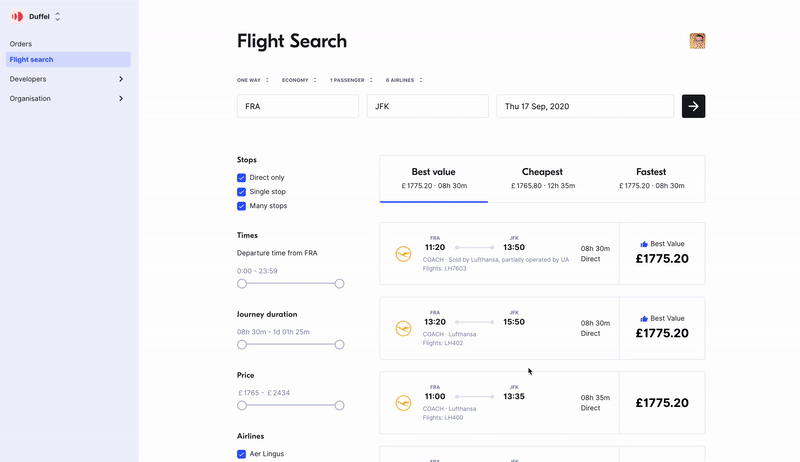800x462 pixels.
Task: Click the Flights: LH7603 text
Action: (x=444, y=269)
